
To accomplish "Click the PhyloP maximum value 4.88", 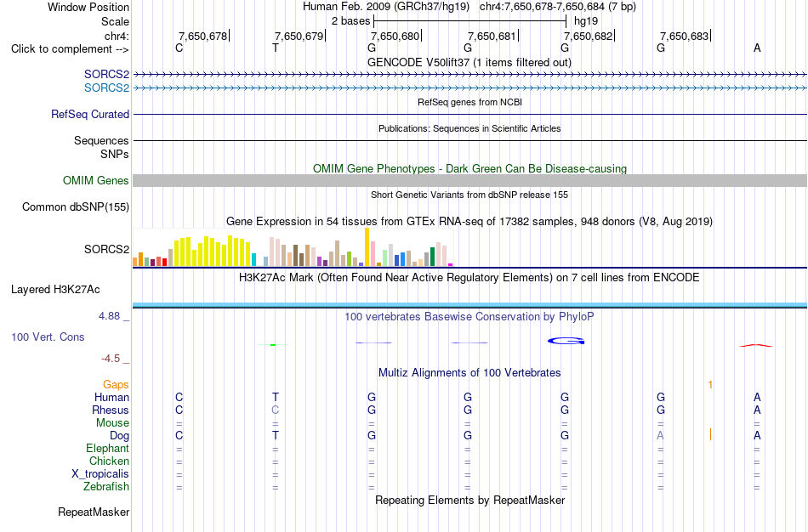I will 109,315.
